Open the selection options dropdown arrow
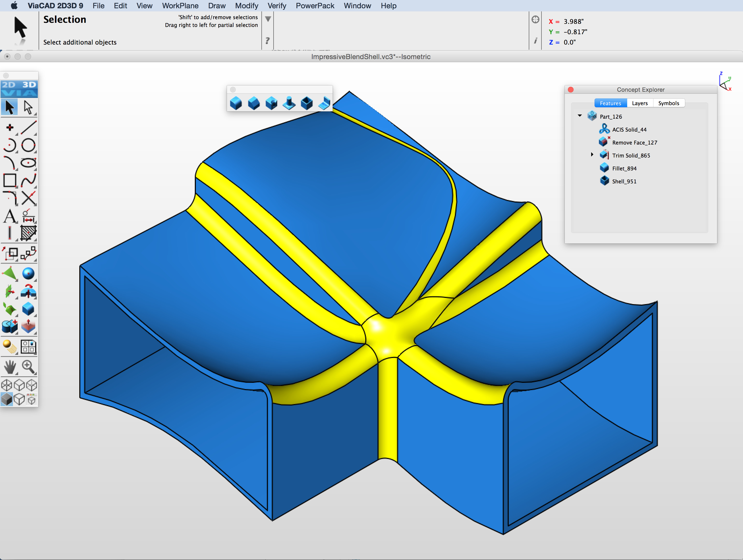 click(268, 19)
